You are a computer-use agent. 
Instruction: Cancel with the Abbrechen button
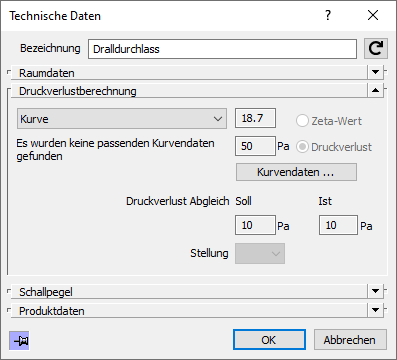coord(350,340)
